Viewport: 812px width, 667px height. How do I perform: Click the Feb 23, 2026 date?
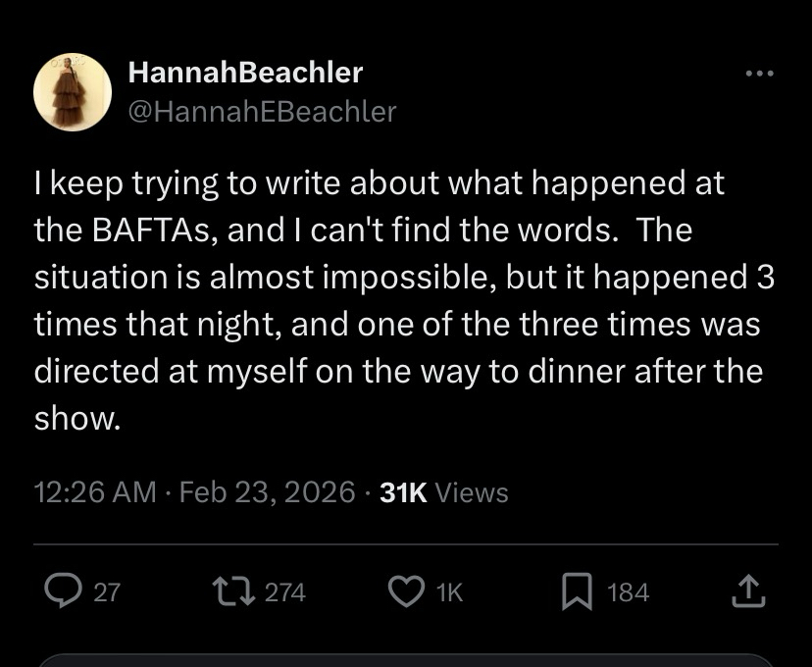coord(268,492)
